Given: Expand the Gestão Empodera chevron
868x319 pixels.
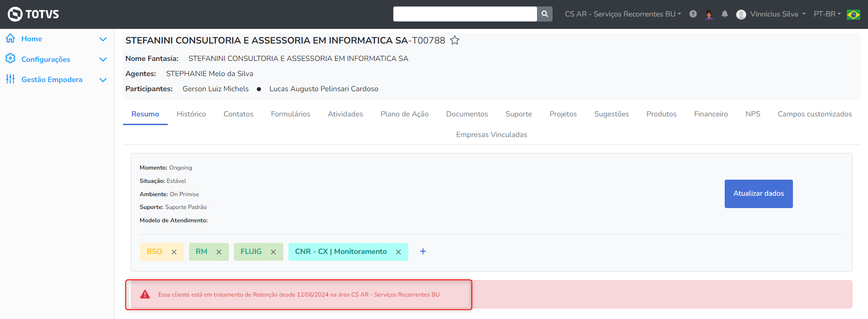Looking at the screenshot, I should coord(103,80).
